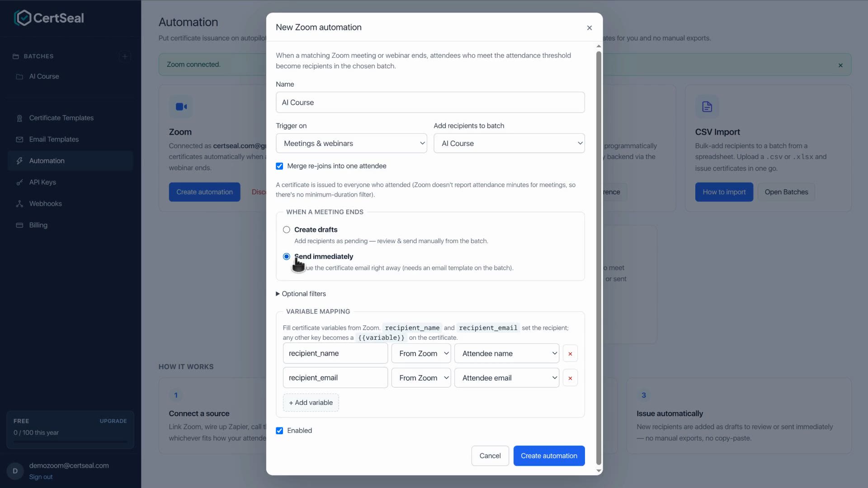This screenshot has height=488, width=868.
Task: Click the dialog vertical scrollbar thumb
Action: [599, 258]
